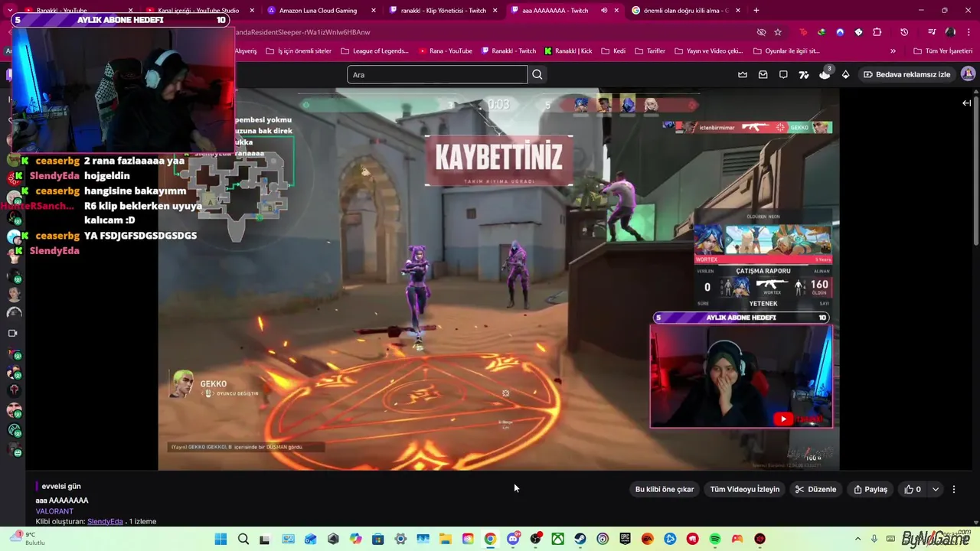980x551 pixels.
Task: Expand the tab search dropdown arrow
Action: [x=10, y=11]
